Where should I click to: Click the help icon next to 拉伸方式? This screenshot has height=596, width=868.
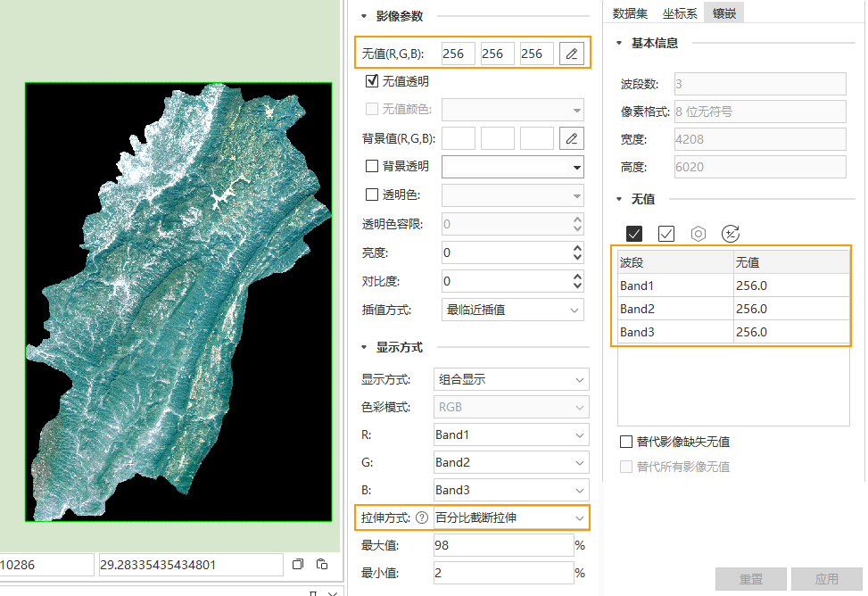422,517
